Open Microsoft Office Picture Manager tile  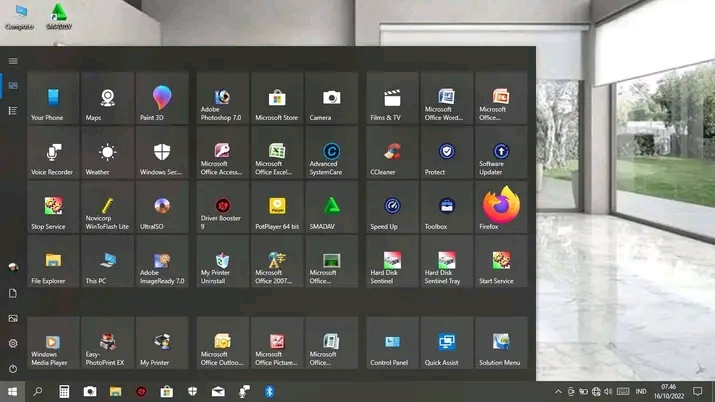point(277,343)
